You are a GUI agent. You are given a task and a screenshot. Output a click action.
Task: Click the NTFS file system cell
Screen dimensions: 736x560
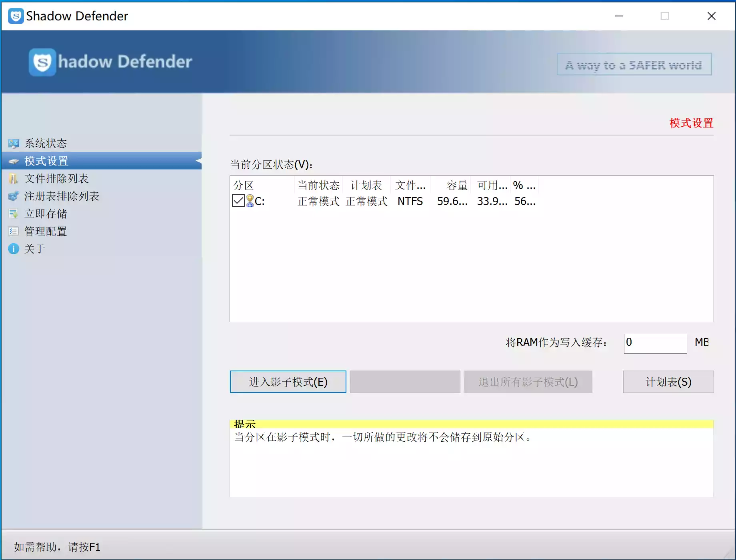point(410,201)
